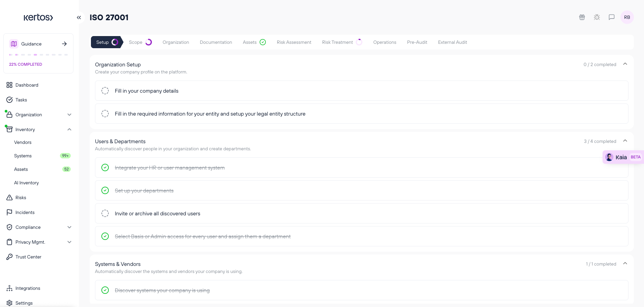Viewport: 644px width, 307px height.
Task: Open the Pre-Audit tab
Action: coord(417,42)
